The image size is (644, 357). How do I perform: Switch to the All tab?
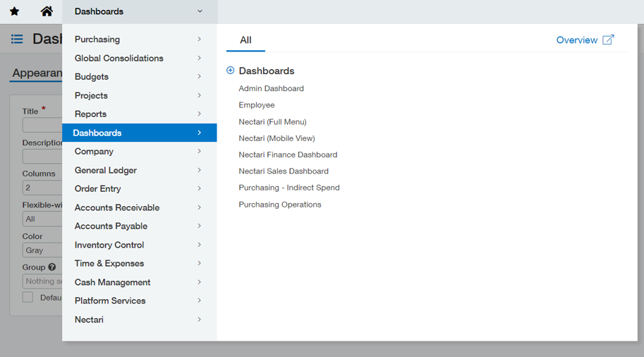coord(245,40)
